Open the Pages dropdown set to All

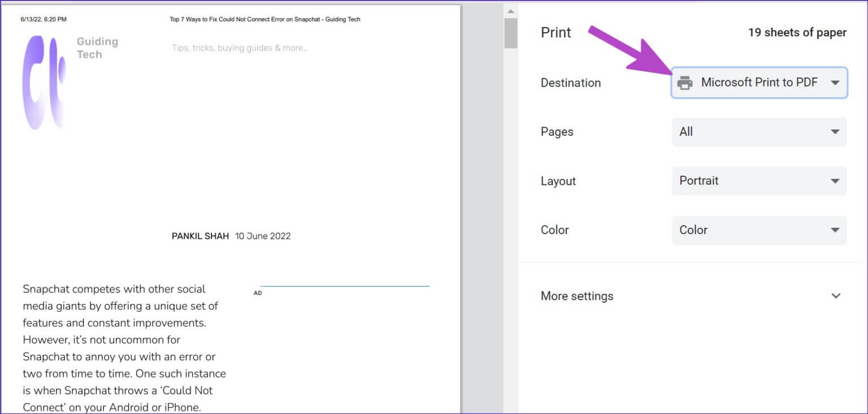tap(759, 132)
